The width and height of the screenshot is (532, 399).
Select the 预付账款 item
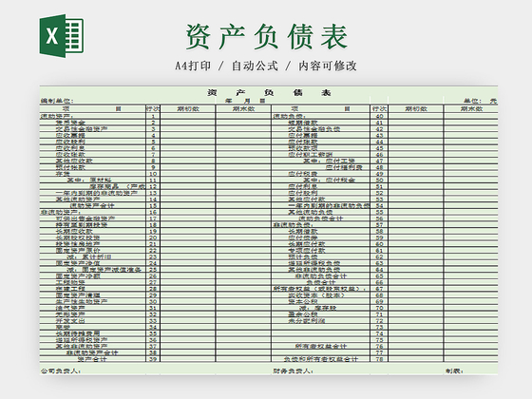click(70, 167)
